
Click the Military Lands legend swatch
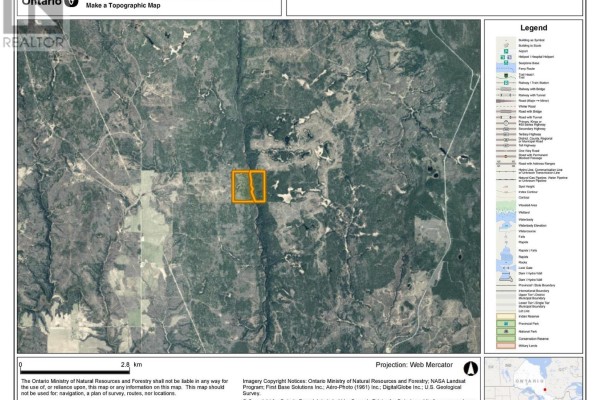pos(506,346)
